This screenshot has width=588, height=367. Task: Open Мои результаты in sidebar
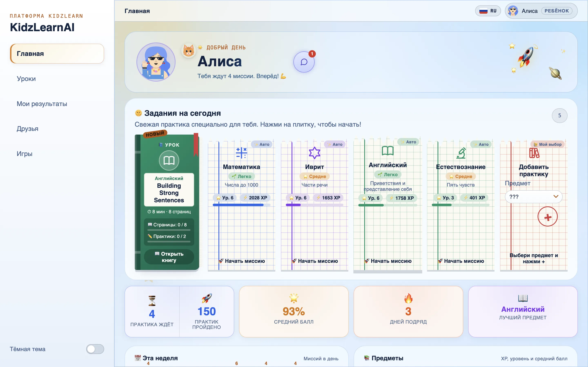click(42, 104)
